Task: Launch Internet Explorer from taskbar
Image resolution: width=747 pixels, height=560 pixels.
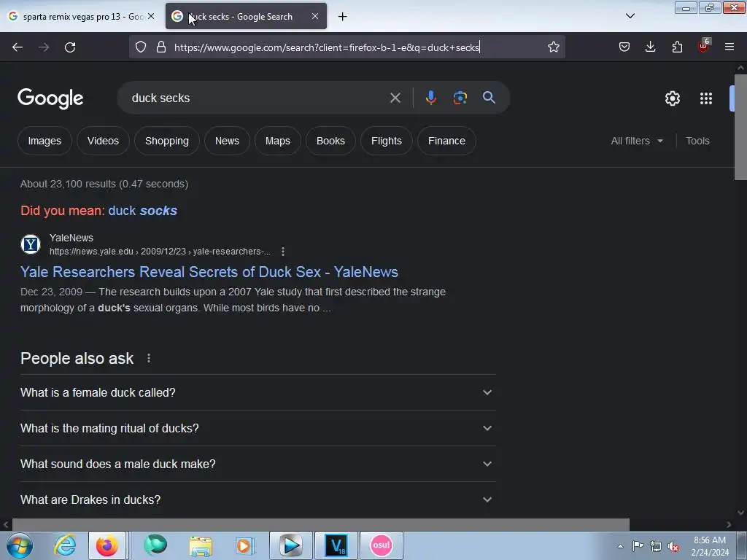Action: [x=65, y=545]
